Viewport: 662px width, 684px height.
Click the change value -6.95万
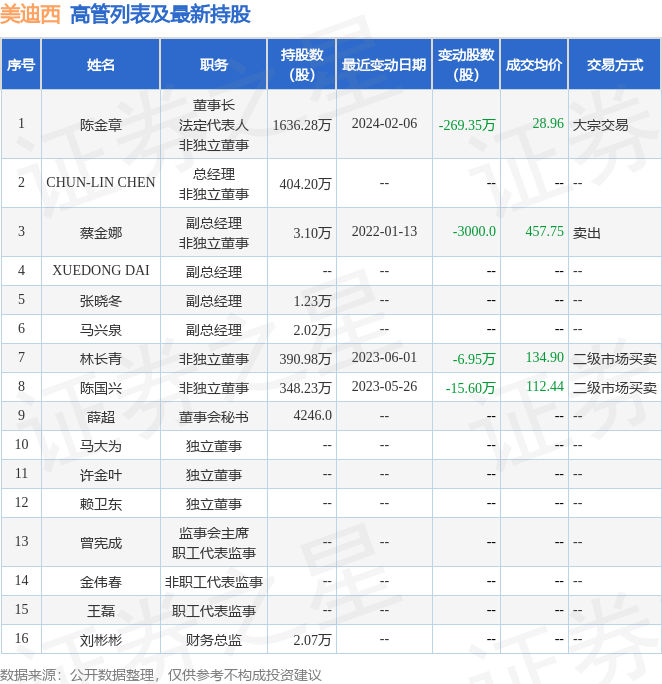[474, 359]
